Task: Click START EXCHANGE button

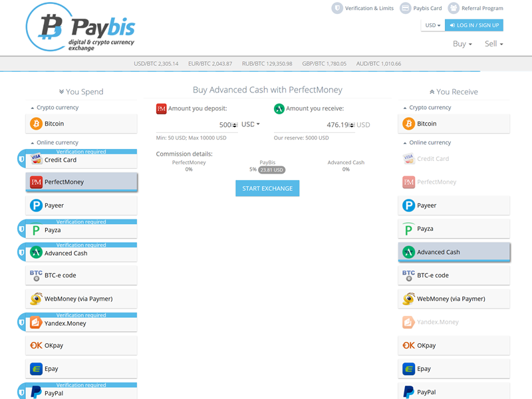Action: (x=267, y=188)
